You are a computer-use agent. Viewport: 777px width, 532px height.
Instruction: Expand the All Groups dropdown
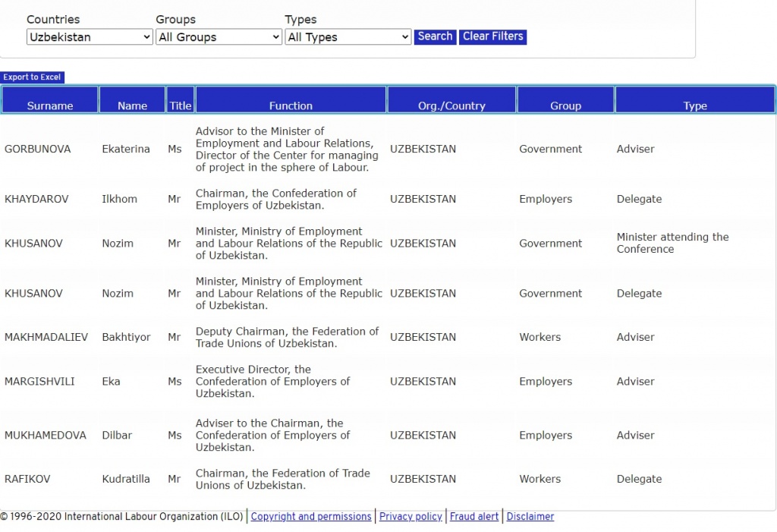[219, 37]
